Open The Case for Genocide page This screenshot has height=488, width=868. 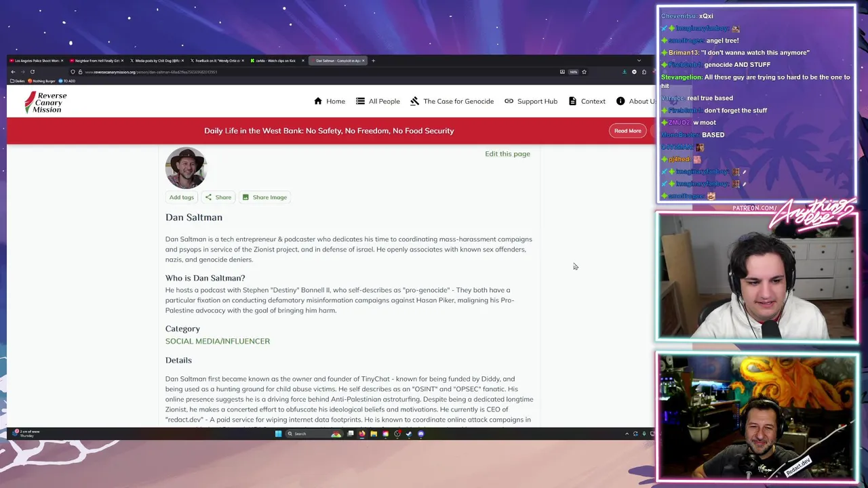452,101
